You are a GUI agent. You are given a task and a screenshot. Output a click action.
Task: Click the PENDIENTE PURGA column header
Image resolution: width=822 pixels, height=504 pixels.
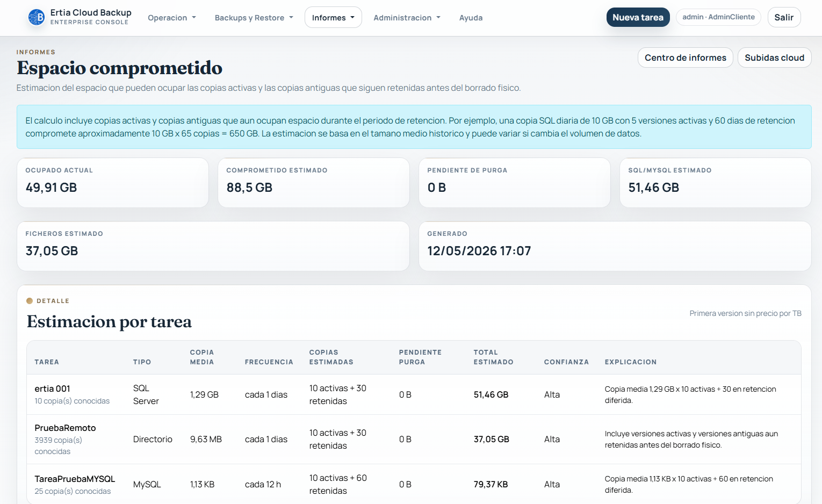coord(420,357)
